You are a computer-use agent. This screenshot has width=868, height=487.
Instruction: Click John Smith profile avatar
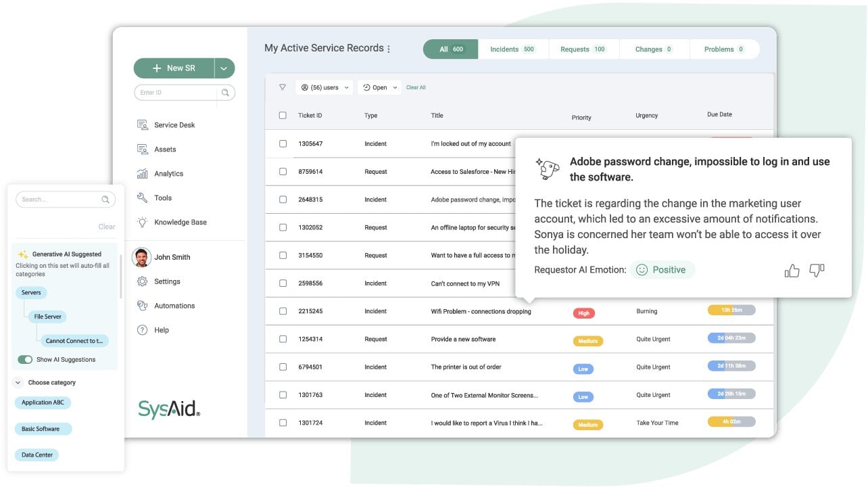coord(141,257)
